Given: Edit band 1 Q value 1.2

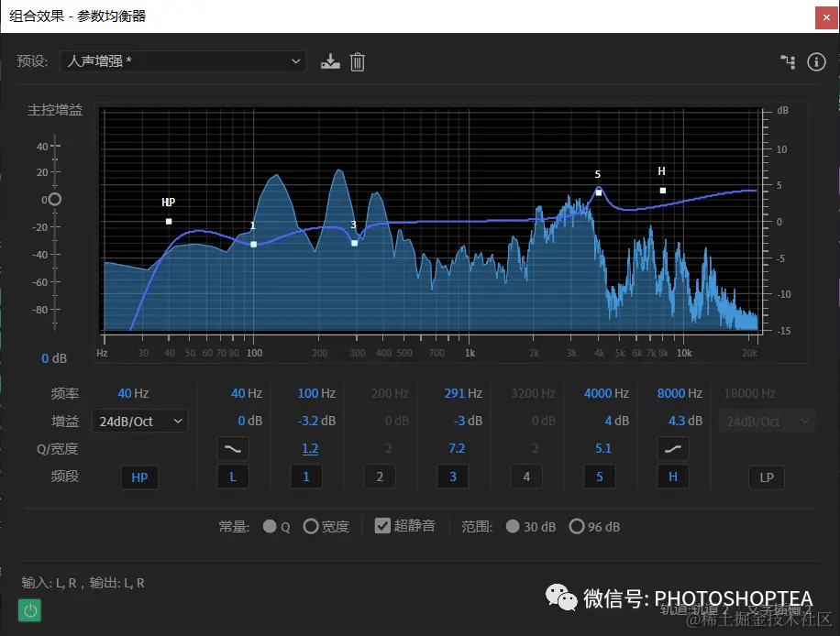Looking at the screenshot, I should 310,448.
